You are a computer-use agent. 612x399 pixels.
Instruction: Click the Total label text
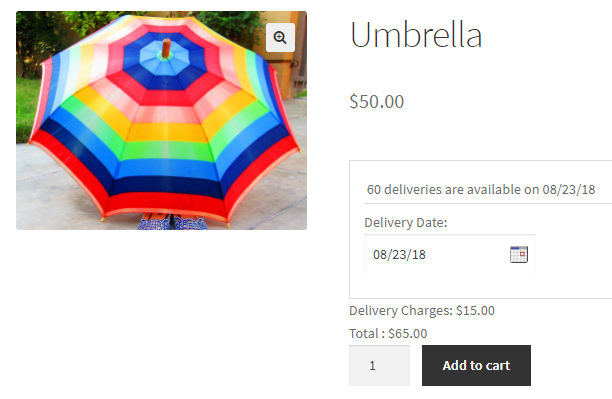367,334
